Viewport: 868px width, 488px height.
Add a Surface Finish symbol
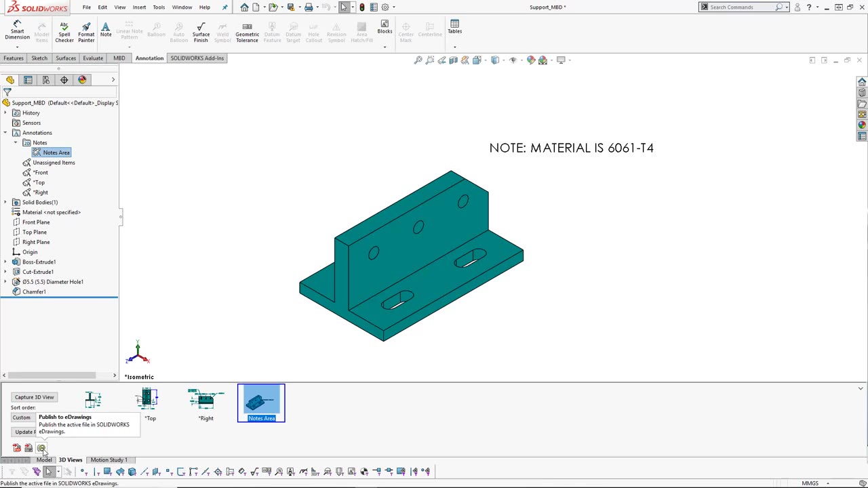(x=201, y=32)
